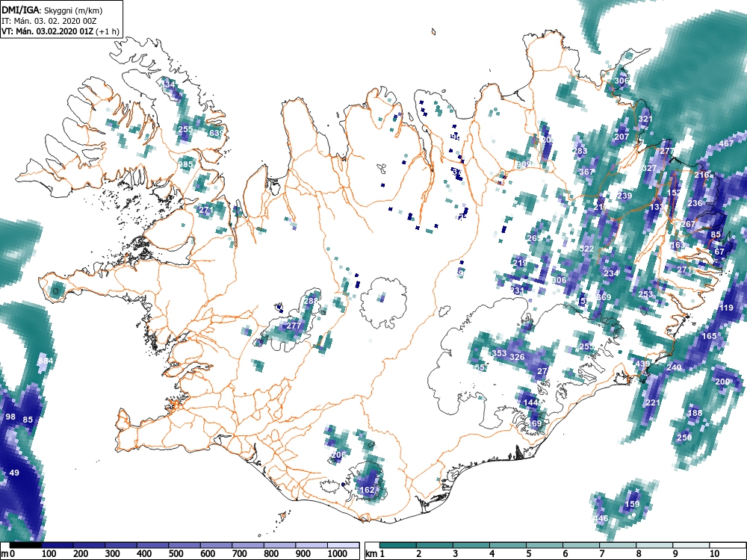Click the visibility value 119 off the east coast
747x560 pixels.
[726, 308]
